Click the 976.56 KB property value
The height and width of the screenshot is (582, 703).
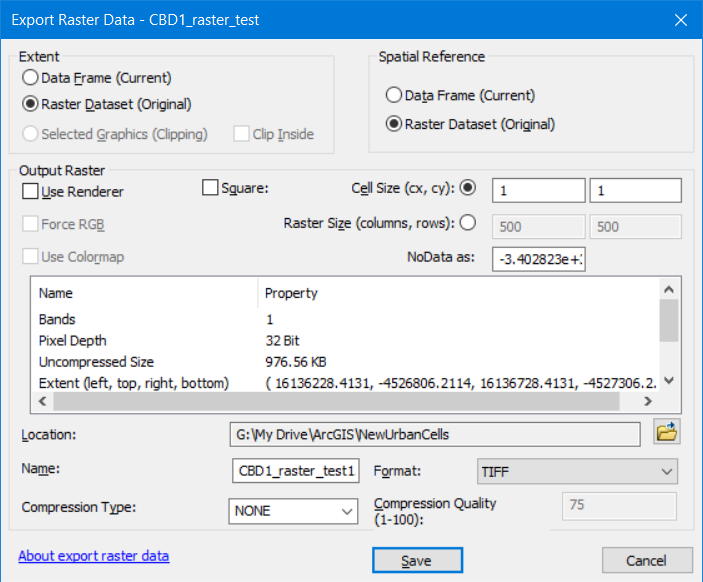(296, 362)
